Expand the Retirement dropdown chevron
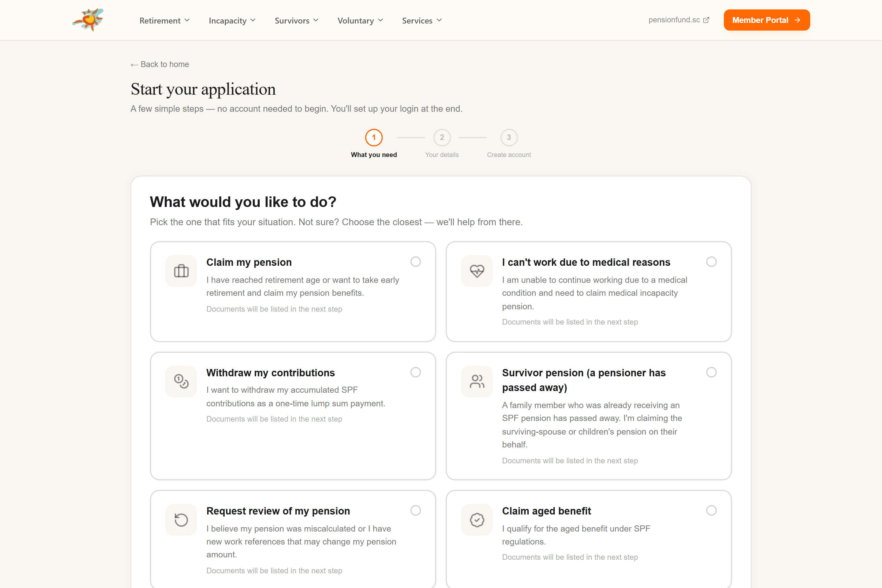Screen dimensions: 882x588 (187, 20)
